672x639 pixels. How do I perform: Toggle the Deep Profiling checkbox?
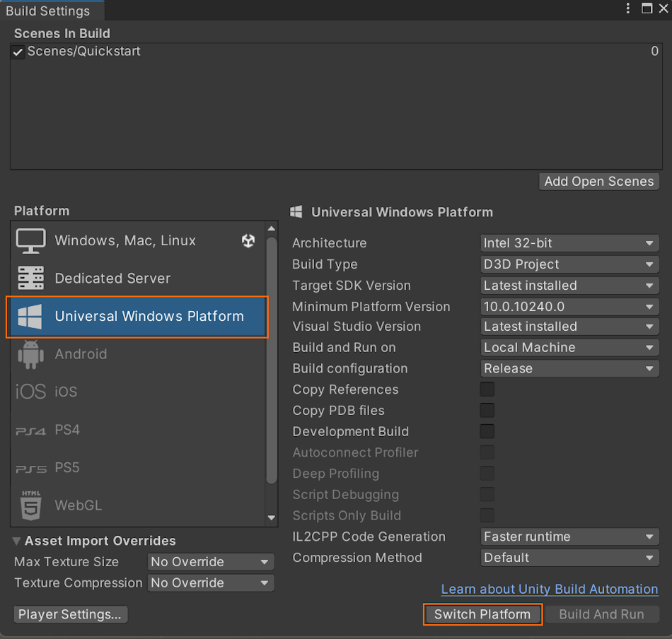pyautogui.click(x=487, y=474)
